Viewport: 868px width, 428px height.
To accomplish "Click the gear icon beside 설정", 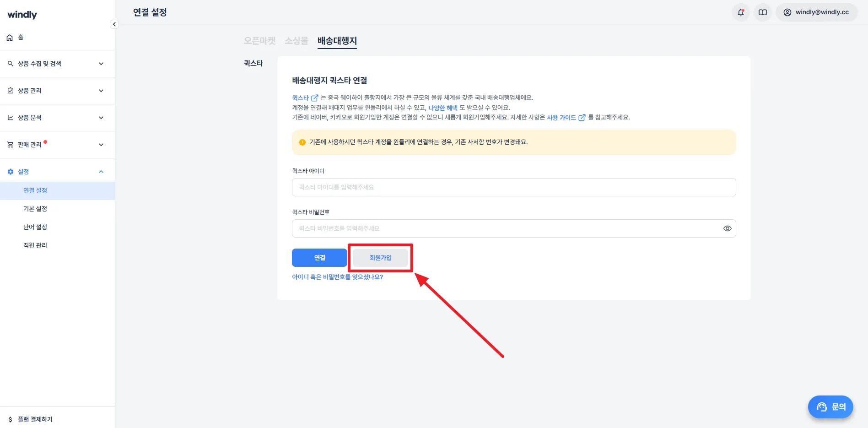I will point(10,172).
